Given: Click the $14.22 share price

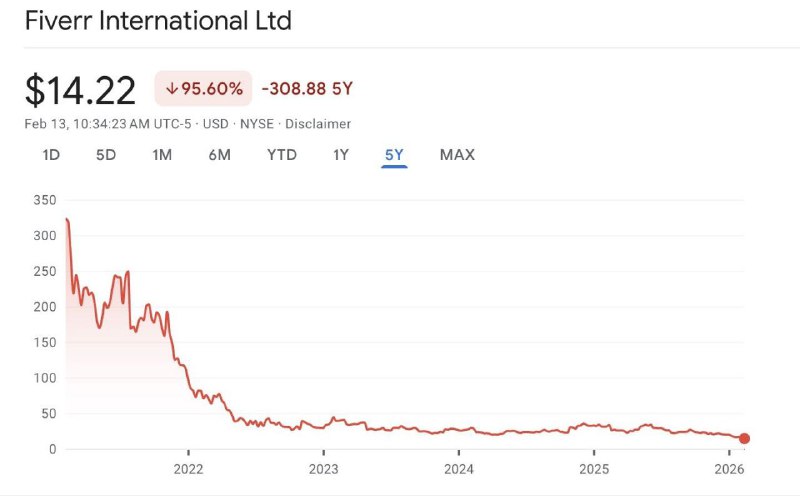Looking at the screenshot, I should coord(80,90).
